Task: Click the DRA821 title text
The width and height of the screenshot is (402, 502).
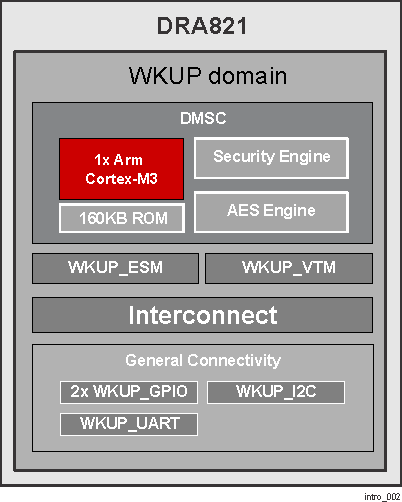Action: 202,26
